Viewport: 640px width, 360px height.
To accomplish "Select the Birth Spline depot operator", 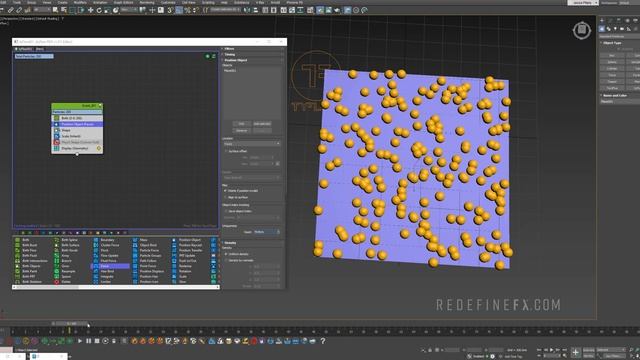I will [x=67, y=240].
